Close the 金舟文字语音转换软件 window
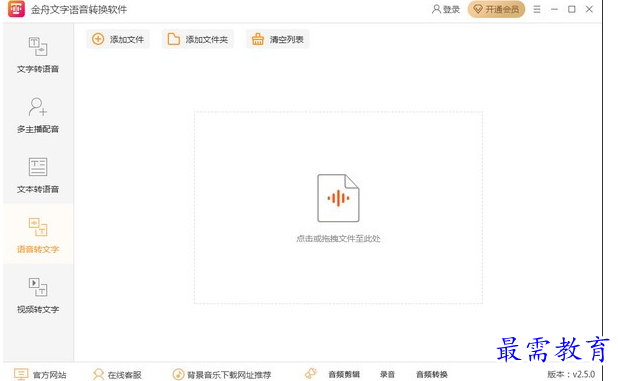 (589, 9)
